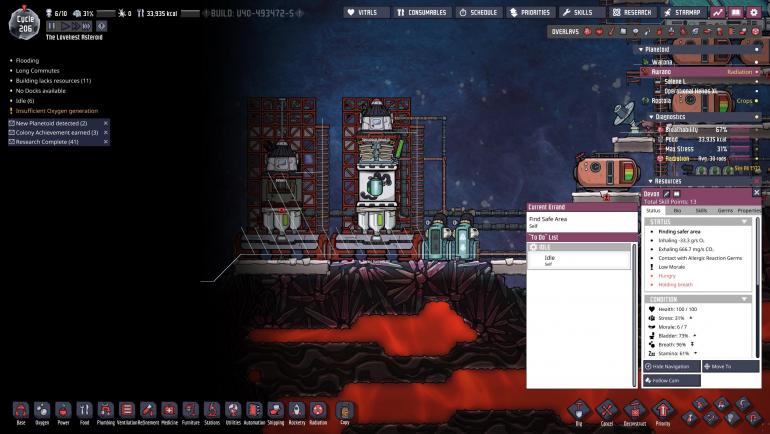Activate the Oxygen overlay icon
The height and width of the screenshot is (434, 770).
coord(587,31)
